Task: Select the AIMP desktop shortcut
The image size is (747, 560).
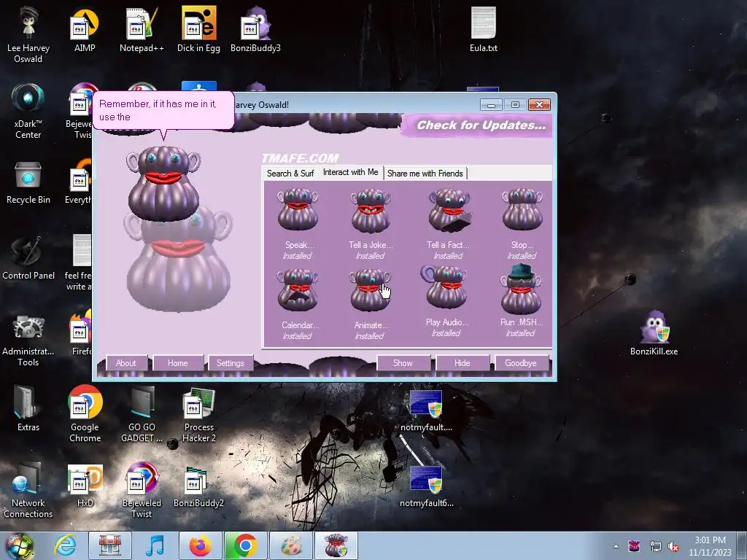Action: 85,29
